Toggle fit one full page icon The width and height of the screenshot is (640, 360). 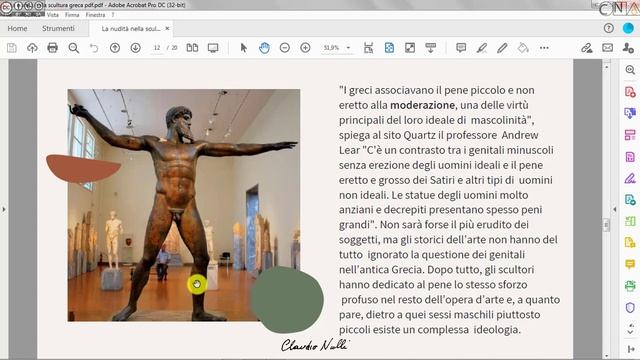(x=389, y=48)
